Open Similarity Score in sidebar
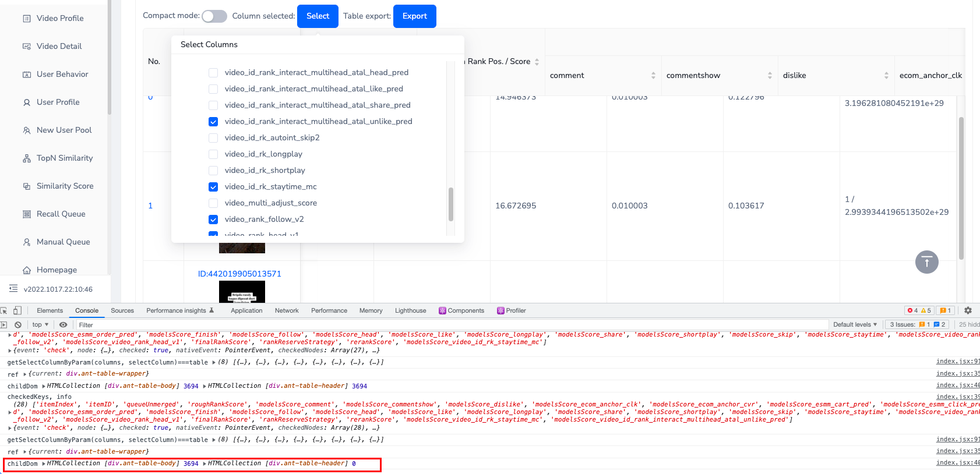 (x=65, y=186)
